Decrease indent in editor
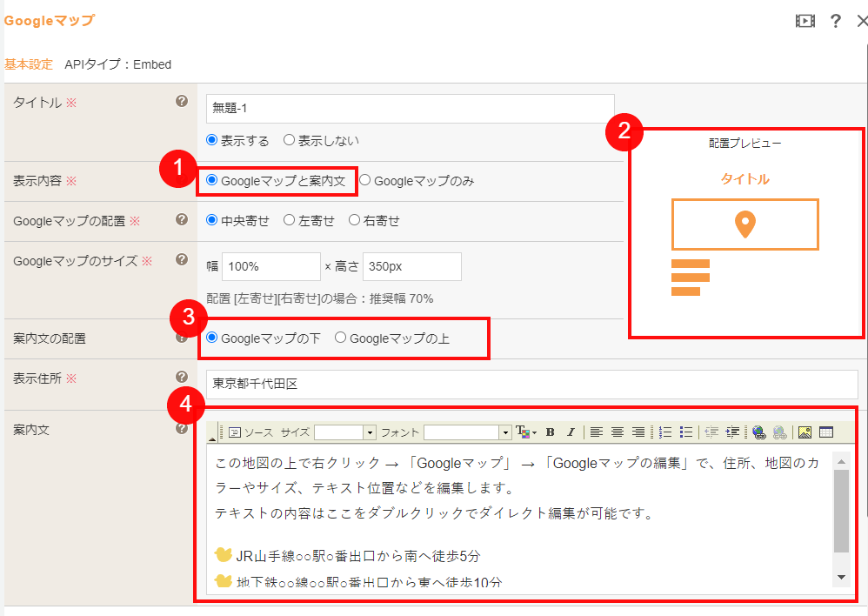Image resolution: width=868 pixels, height=616 pixels. click(712, 432)
